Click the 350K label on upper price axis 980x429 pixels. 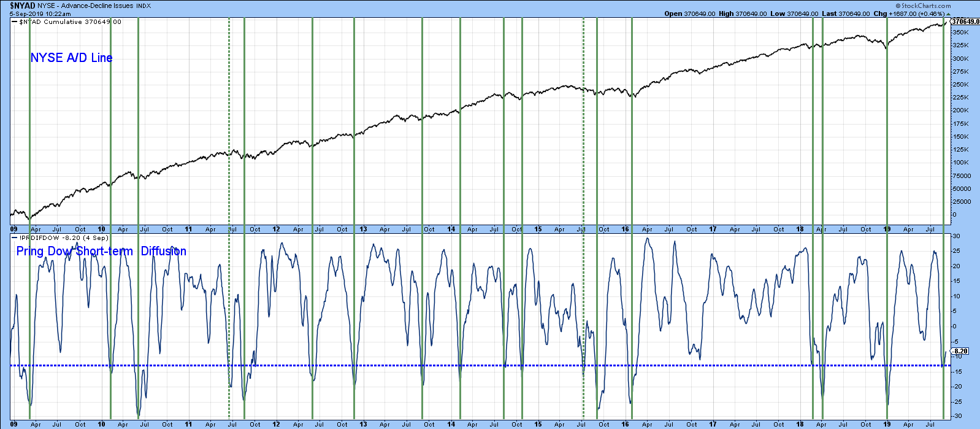point(961,33)
